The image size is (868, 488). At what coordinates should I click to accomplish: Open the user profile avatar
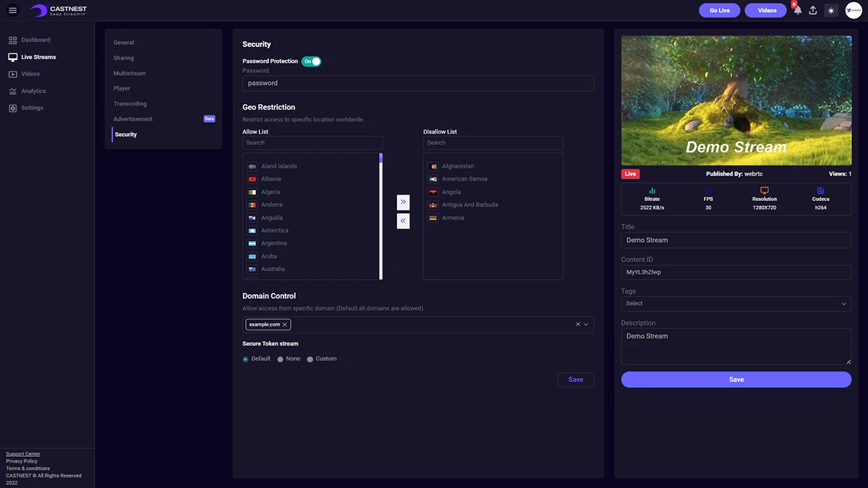click(853, 10)
